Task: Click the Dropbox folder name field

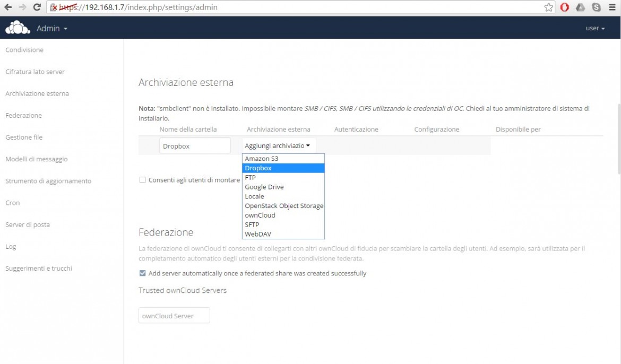Action: (195, 146)
